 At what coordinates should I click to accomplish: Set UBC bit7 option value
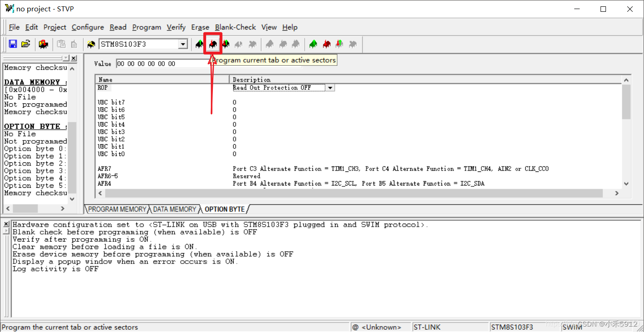pyautogui.click(x=234, y=102)
